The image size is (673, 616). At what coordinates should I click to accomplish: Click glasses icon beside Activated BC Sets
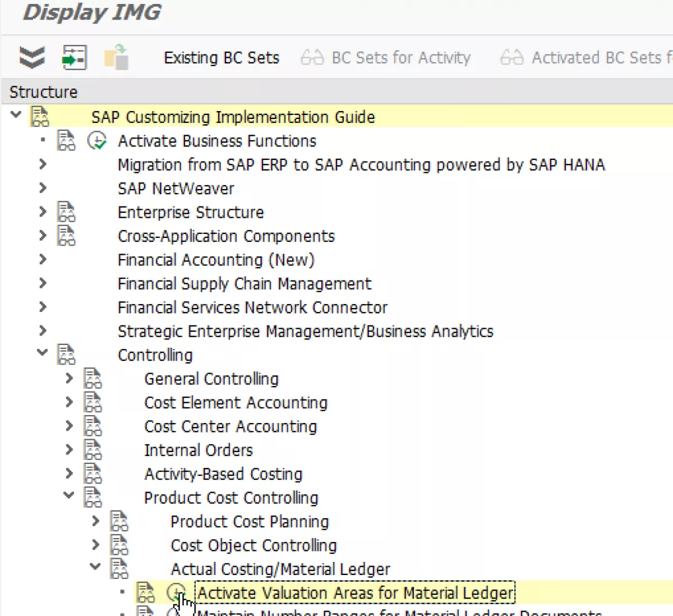tap(511, 58)
